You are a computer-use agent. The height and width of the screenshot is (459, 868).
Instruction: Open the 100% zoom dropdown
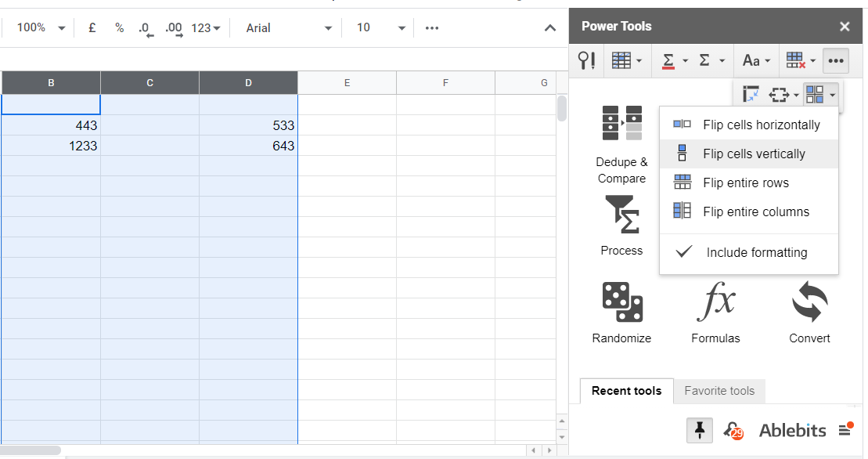click(41, 28)
